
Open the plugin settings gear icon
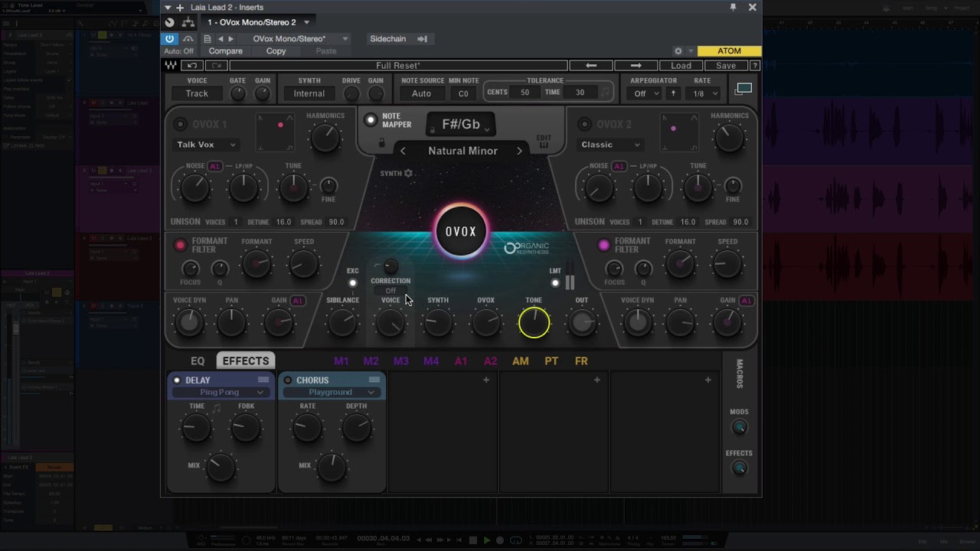click(x=678, y=51)
